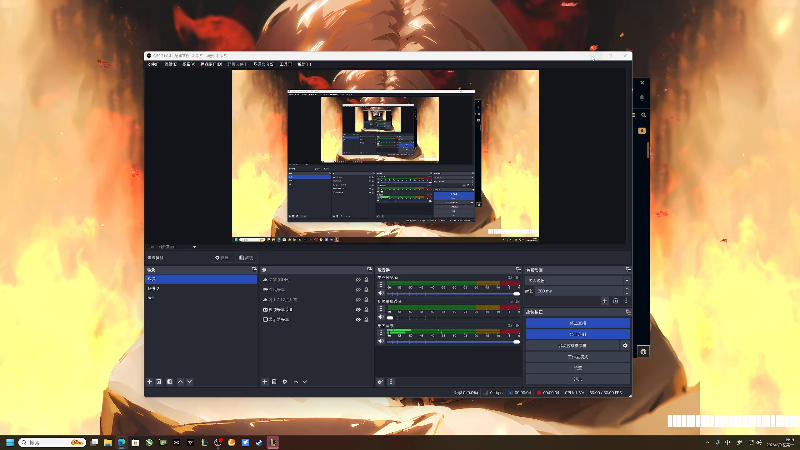
Task: Click the second blue recording button in Controls
Action: 578,334
